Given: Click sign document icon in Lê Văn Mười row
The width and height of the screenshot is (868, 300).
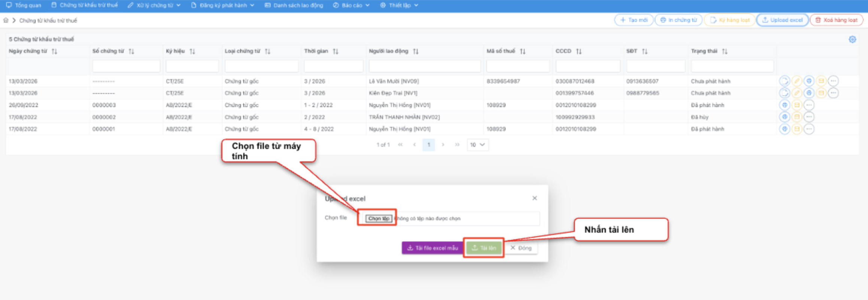Looking at the screenshot, I should click(x=784, y=81).
